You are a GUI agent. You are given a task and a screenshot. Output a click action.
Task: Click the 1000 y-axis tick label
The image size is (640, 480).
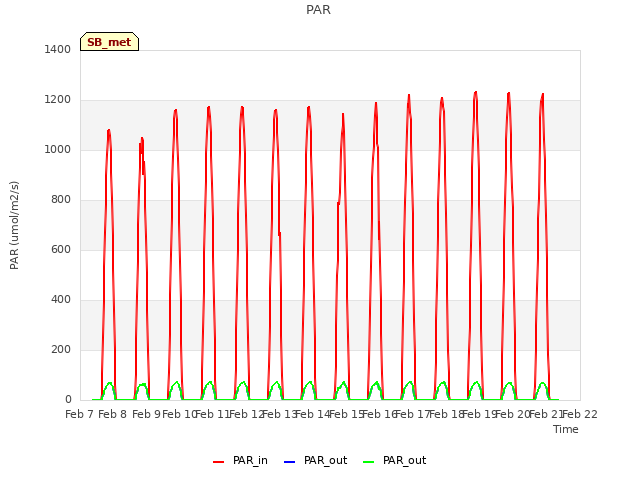coord(58,149)
